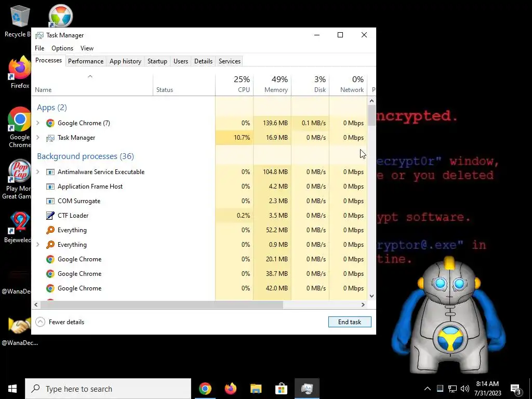Click the horizontal scrollbar left arrow
The image size is (532, 399).
tap(36, 304)
